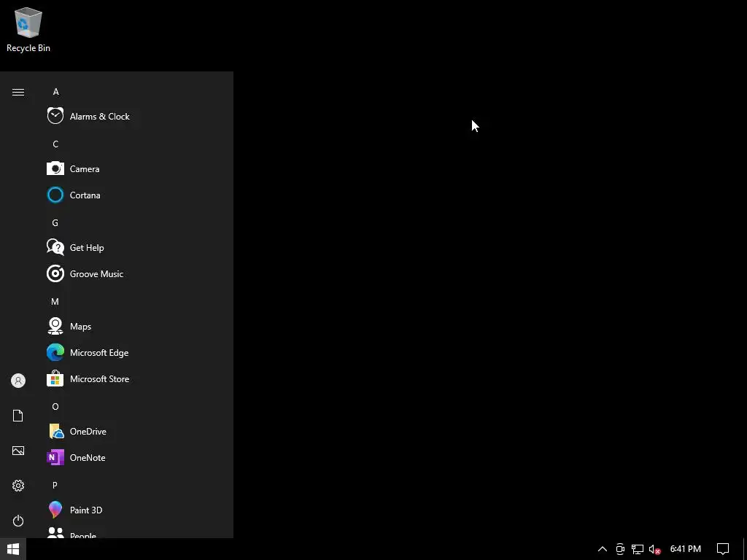
Task: Click the OneNote text label
Action: tap(88, 458)
